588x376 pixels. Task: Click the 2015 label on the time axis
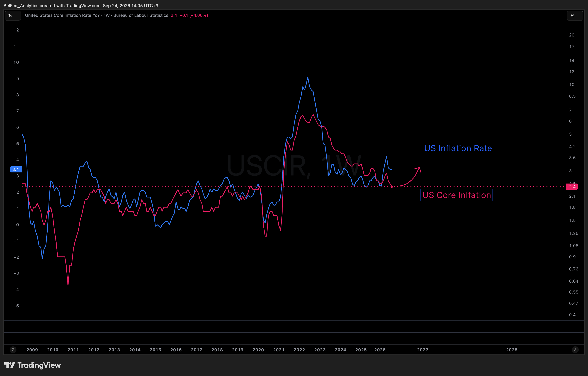point(155,350)
